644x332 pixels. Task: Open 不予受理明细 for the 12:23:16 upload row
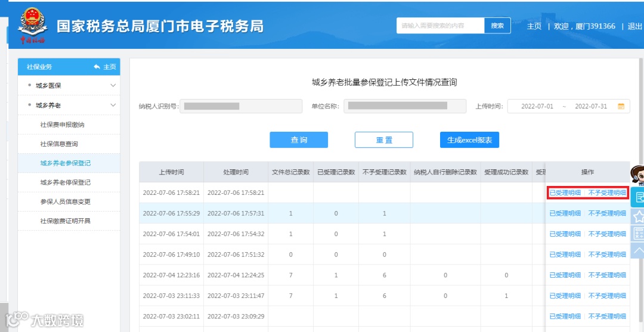(x=607, y=275)
